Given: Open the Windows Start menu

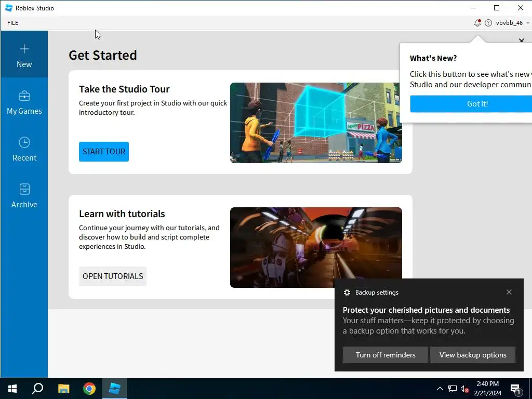Looking at the screenshot, I should (12, 389).
